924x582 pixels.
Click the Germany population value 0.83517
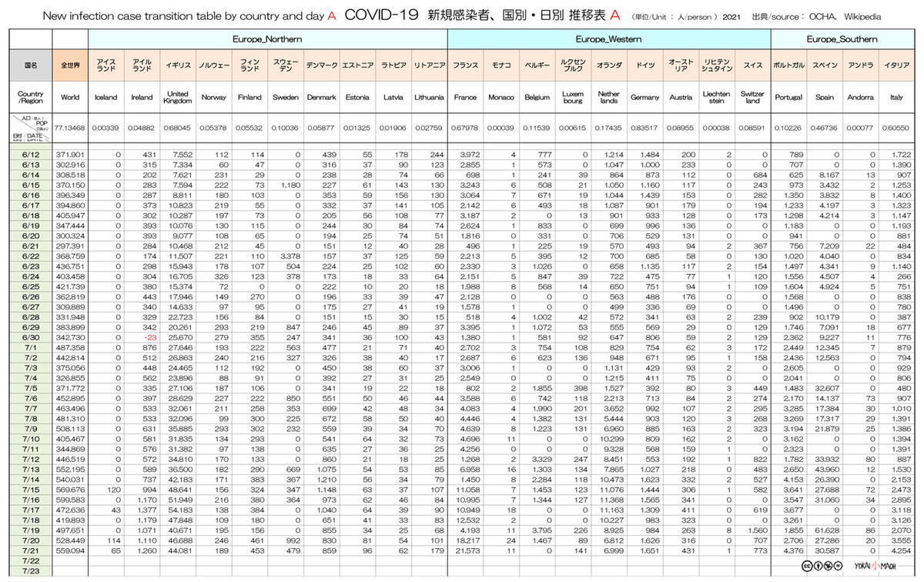645,129
